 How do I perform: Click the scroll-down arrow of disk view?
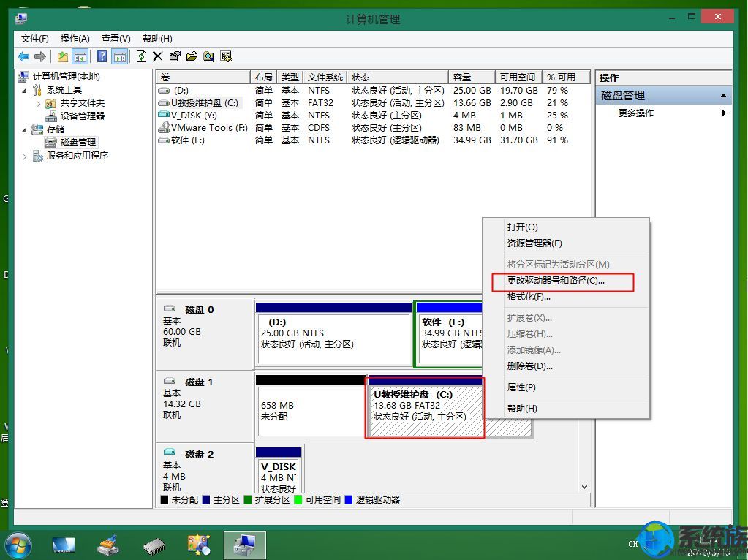tap(584, 487)
